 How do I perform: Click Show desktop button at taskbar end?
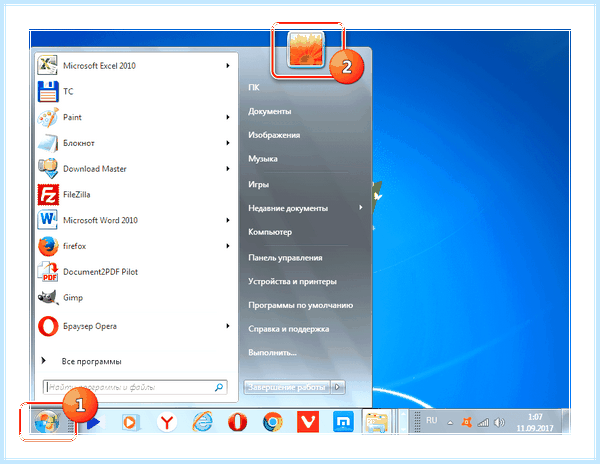566,422
